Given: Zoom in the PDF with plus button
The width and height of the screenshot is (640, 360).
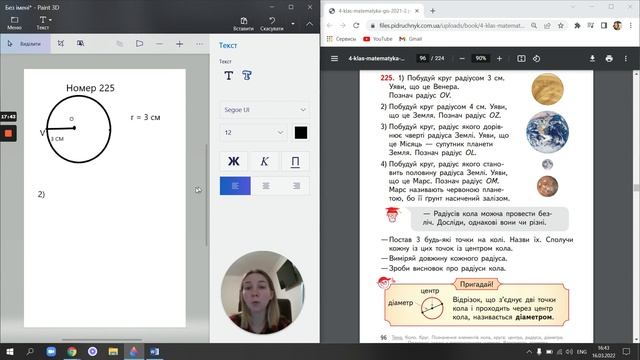Looking at the screenshot, I should (499, 58).
